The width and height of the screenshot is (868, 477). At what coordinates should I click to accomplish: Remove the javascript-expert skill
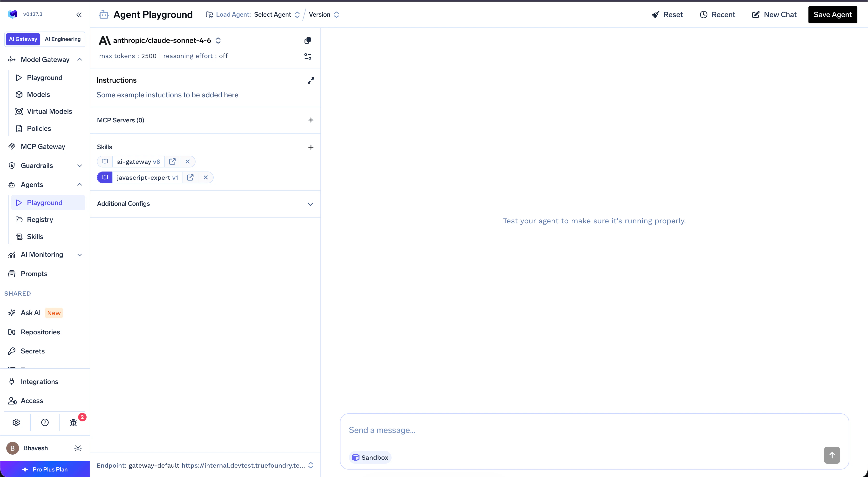(x=205, y=177)
